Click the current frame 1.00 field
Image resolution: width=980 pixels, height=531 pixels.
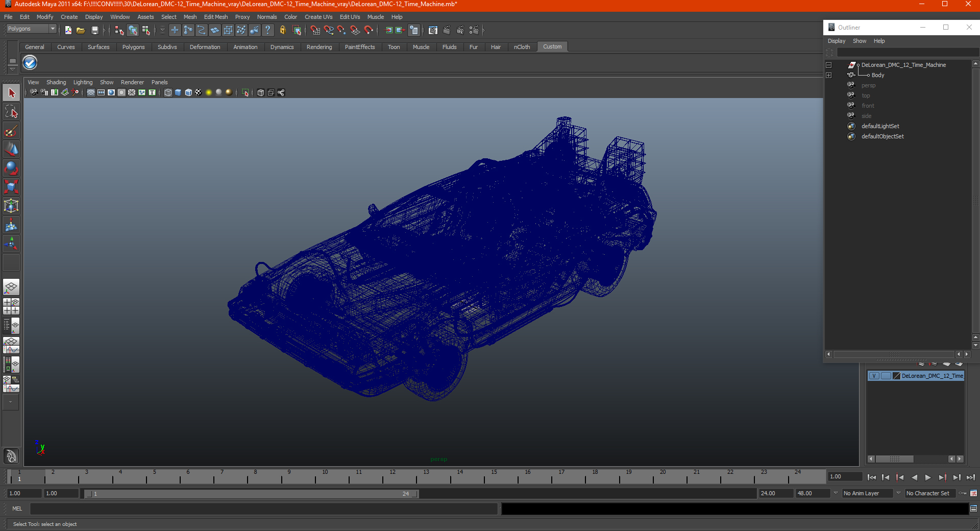845,476
